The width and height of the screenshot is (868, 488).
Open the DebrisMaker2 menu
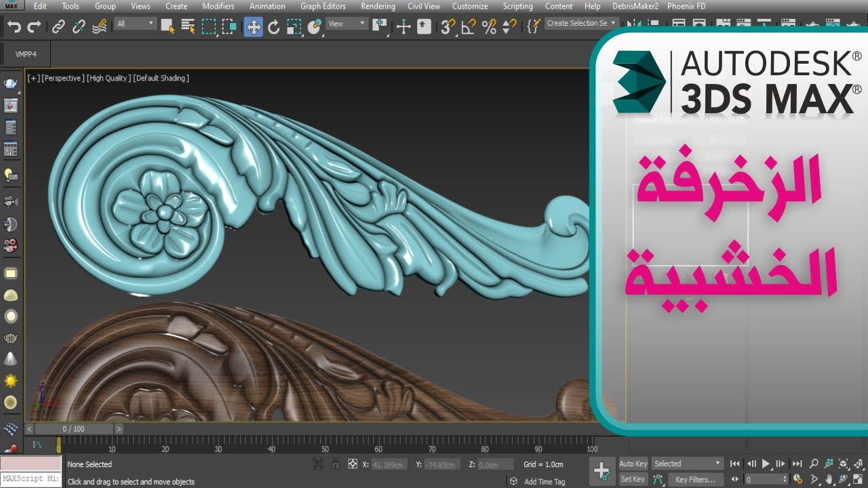[x=635, y=6]
